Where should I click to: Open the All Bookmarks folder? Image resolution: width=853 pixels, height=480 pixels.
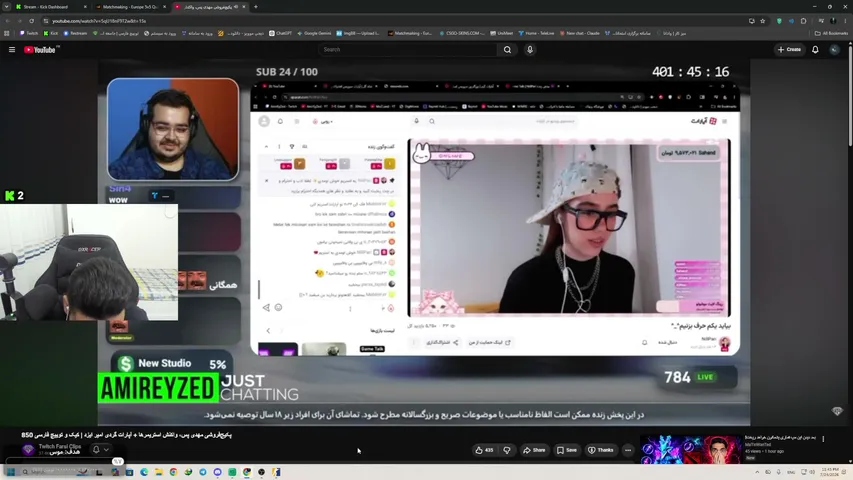[831, 33]
